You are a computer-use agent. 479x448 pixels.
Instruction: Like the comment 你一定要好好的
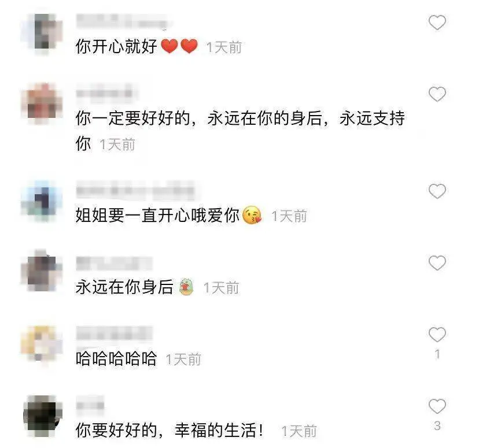click(x=437, y=94)
